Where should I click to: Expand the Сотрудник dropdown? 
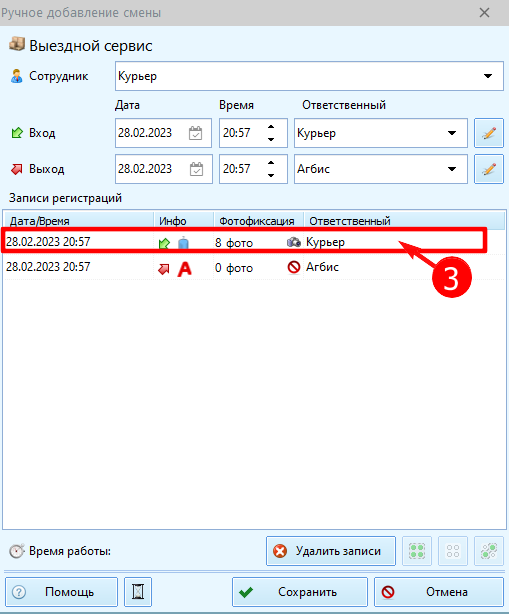[487, 76]
